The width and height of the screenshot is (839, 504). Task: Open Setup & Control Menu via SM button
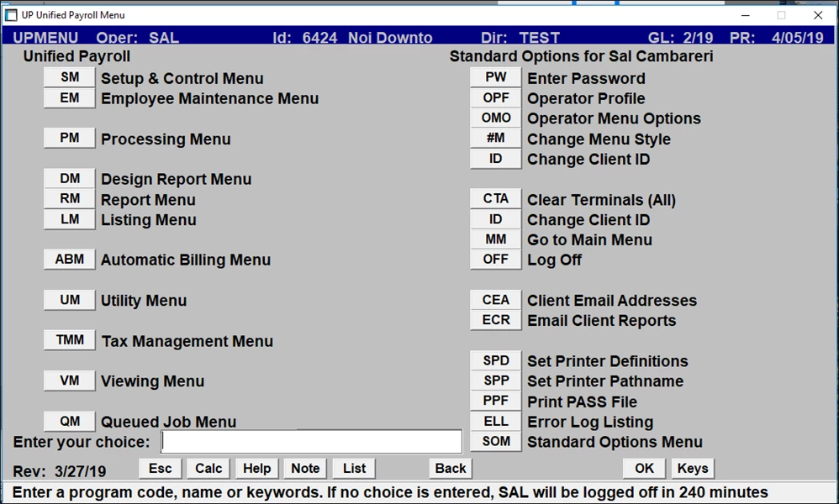tap(70, 77)
